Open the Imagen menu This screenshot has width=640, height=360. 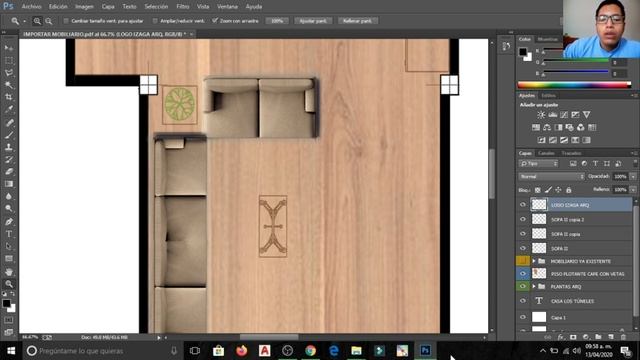[84, 7]
